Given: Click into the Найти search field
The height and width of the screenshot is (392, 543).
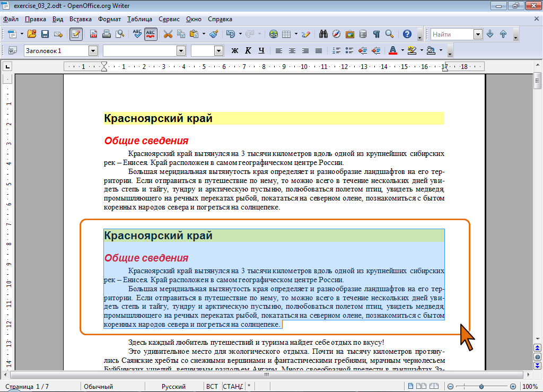Looking at the screenshot, I should [x=452, y=34].
